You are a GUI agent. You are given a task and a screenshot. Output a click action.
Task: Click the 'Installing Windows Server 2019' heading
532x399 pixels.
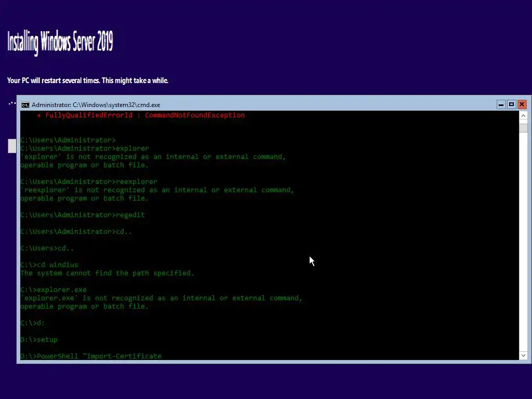pyautogui.click(x=60, y=43)
